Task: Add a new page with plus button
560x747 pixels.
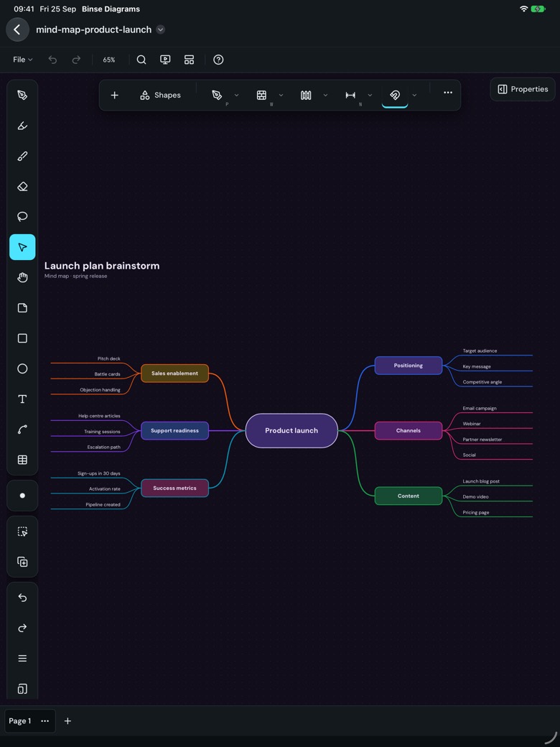Action: pos(67,721)
